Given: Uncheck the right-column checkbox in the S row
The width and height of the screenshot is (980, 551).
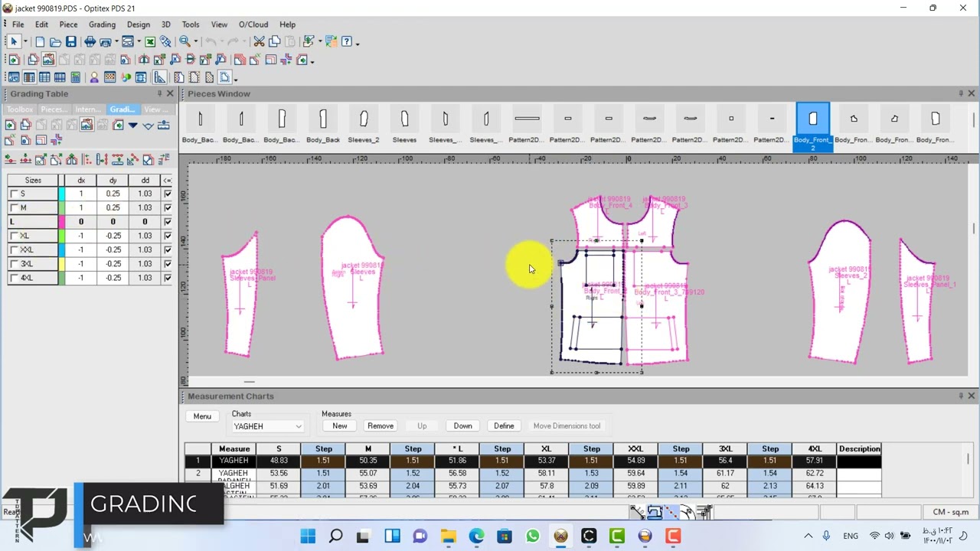Looking at the screenshot, I should [168, 194].
